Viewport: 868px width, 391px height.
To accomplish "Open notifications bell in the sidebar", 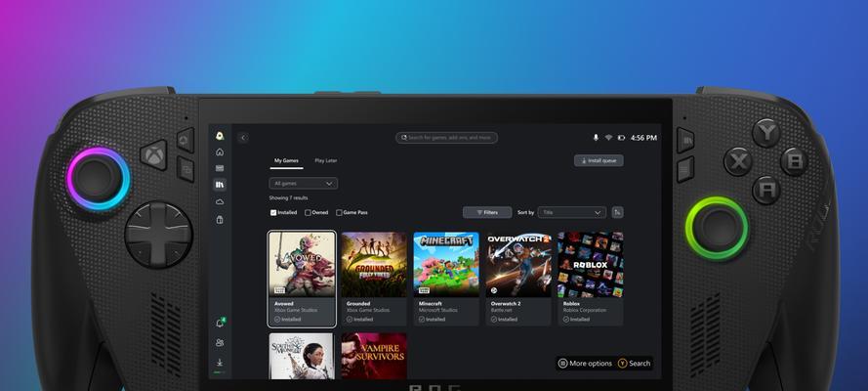I will click(x=220, y=324).
